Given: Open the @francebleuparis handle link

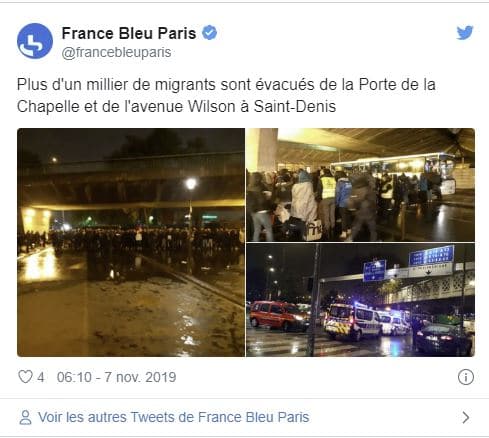Looking at the screenshot, I should [116, 52].
